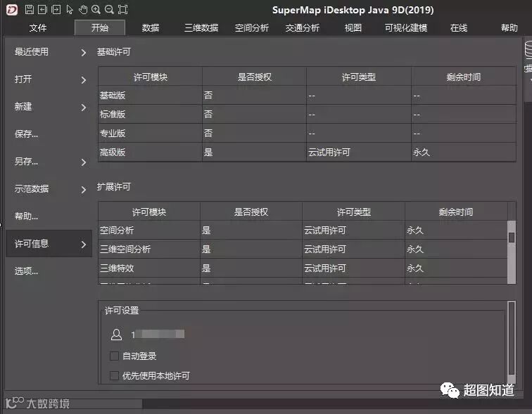
Task: Click basic table 许可类型 column header
Action: 359,77
